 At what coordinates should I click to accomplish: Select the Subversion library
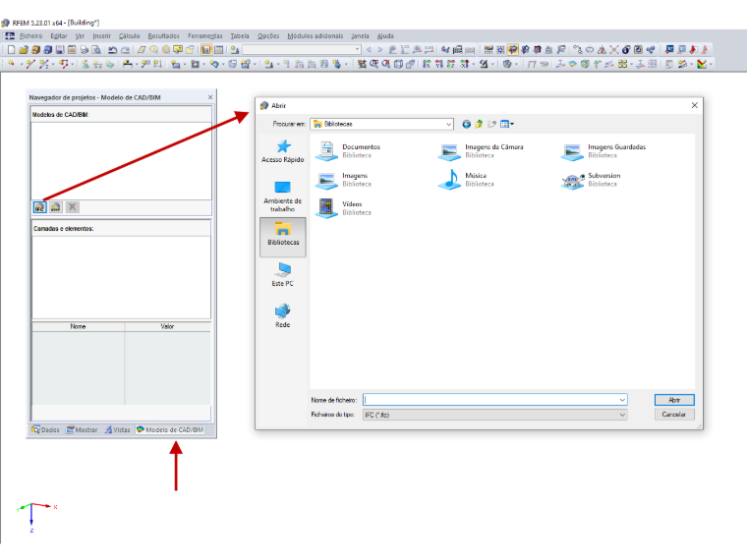(x=591, y=180)
